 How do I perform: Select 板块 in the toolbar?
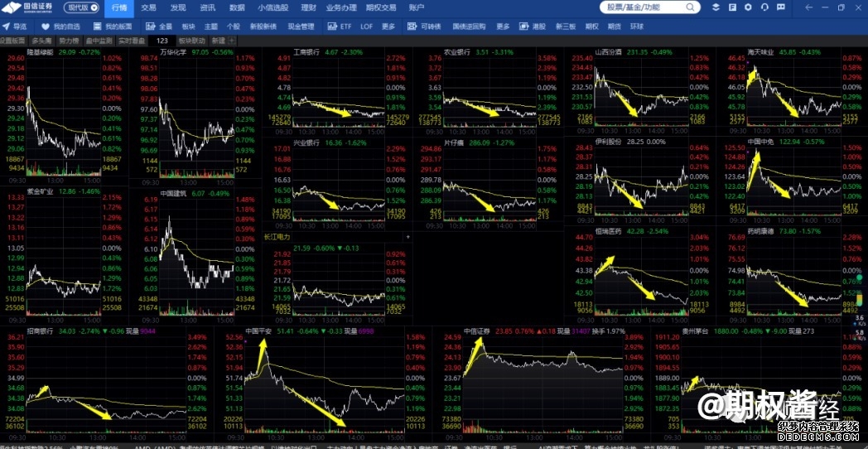(188, 26)
